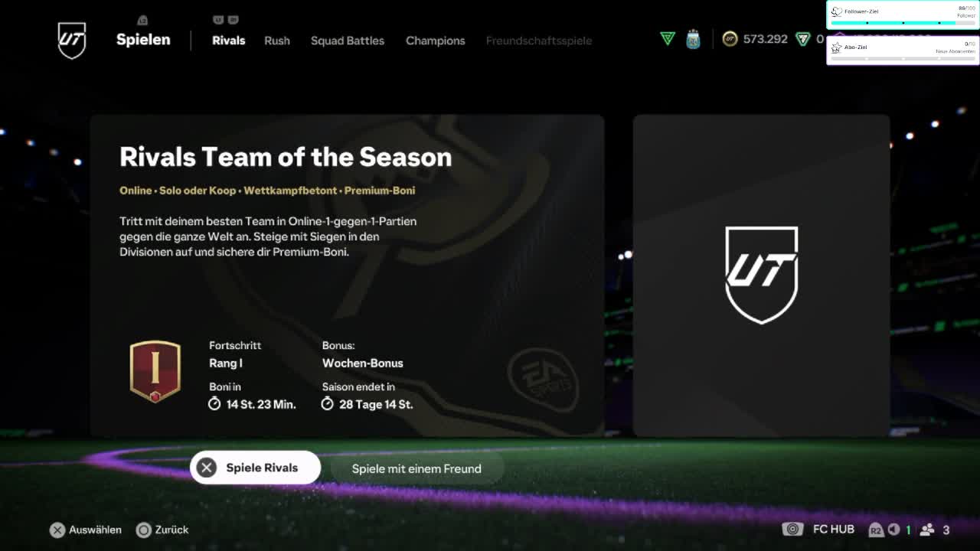Image resolution: width=980 pixels, height=551 pixels.
Task: Open the Argentina club badge icon
Action: click(693, 39)
